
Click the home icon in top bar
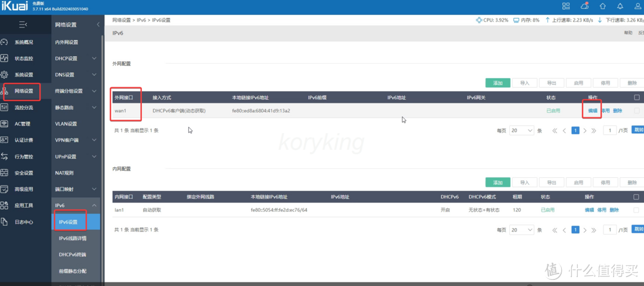click(x=603, y=6)
